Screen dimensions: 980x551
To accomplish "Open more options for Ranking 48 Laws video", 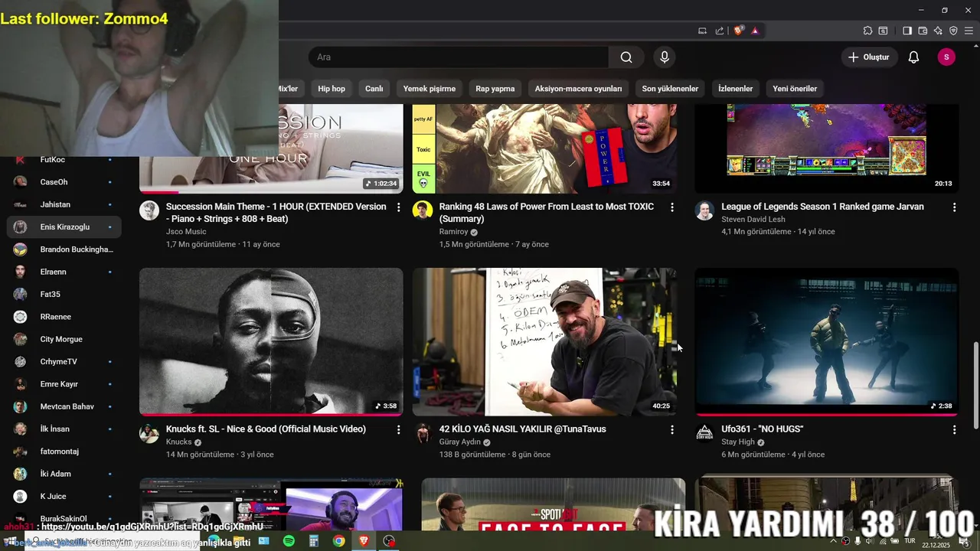I will 672,207.
